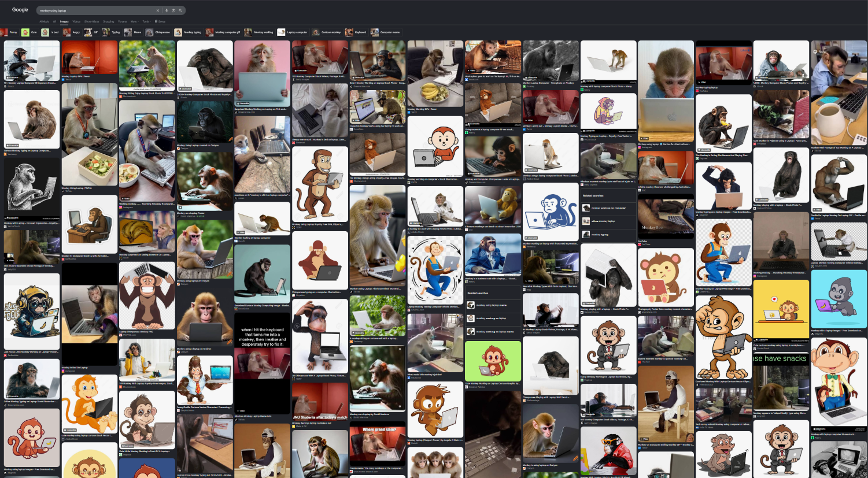Apply the Meme filter chip
Image resolution: width=868 pixels, height=478 pixels.
[133, 32]
